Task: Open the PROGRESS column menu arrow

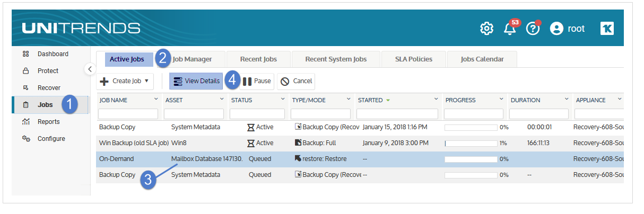Action: click(501, 100)
